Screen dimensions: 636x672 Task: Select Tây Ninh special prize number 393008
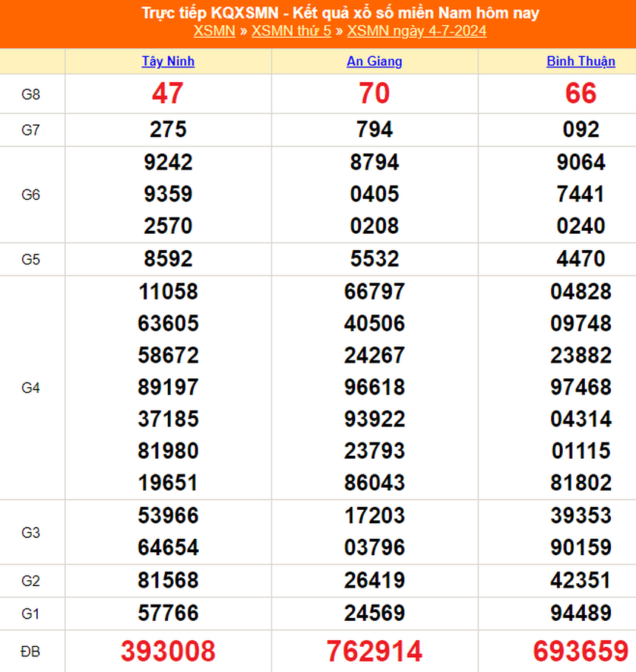[168, 651]
